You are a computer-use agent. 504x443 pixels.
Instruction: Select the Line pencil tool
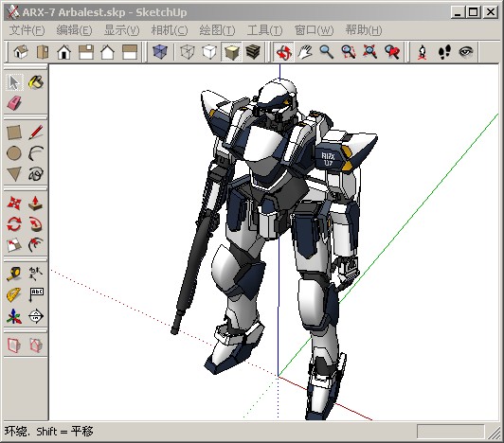coord(36,132)
